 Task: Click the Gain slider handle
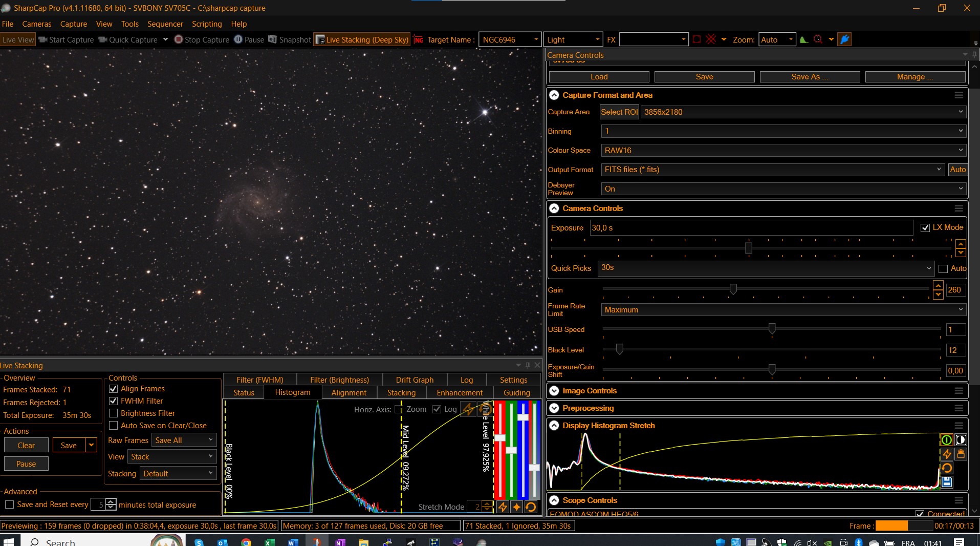[x=733, y=289]
